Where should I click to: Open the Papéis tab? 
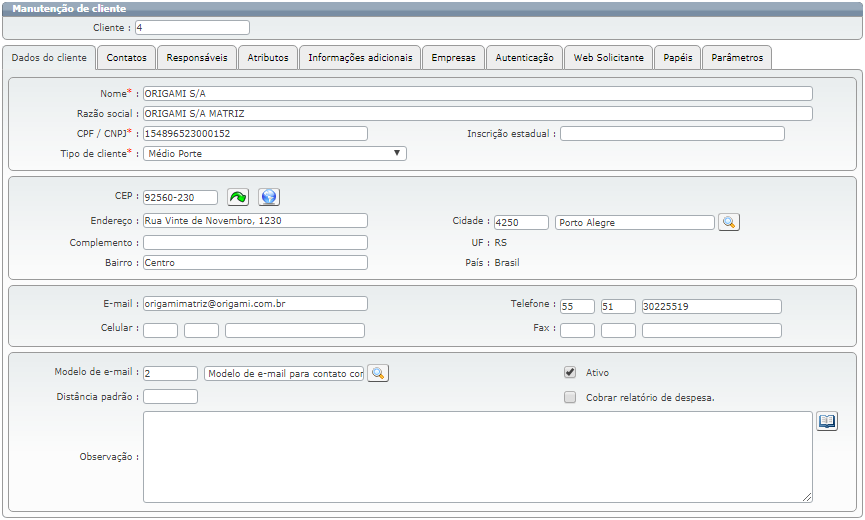677,57
